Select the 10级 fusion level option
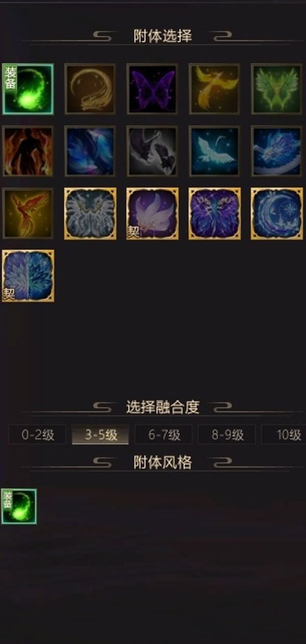 284,435
